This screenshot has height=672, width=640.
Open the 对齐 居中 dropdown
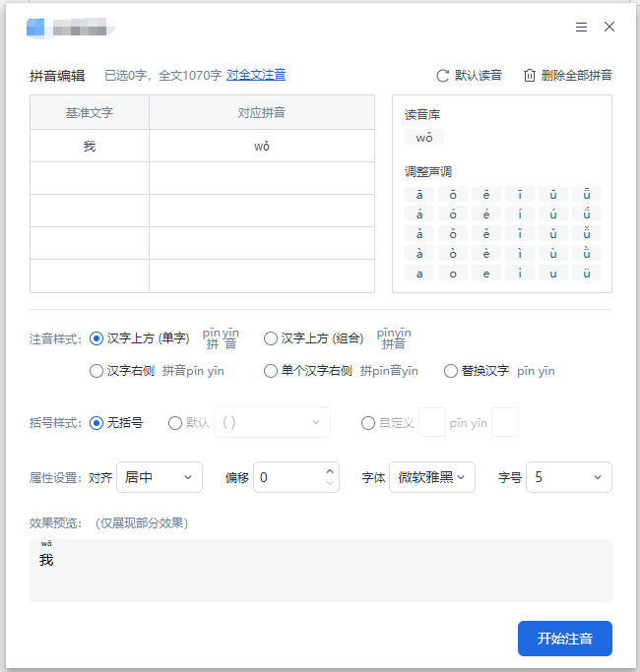click(x=160, y=477)
